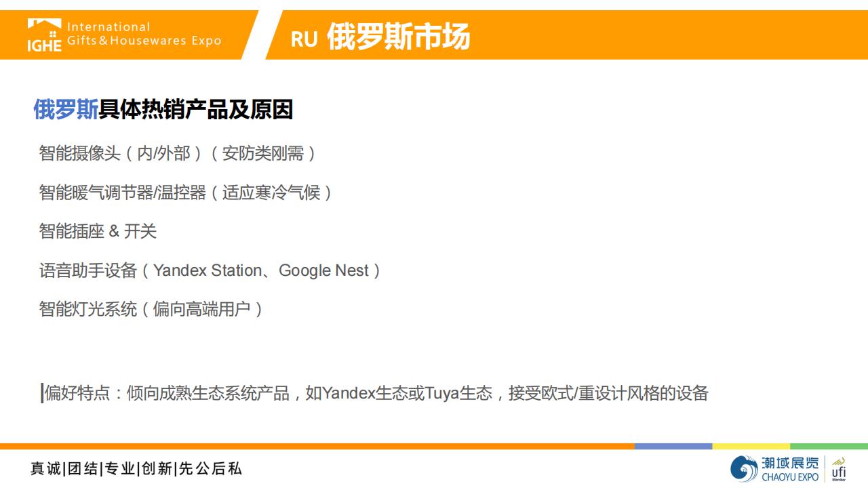The image size is (868, 488).
Task: Click the ufi Member logo
Action: coord(839,468)
